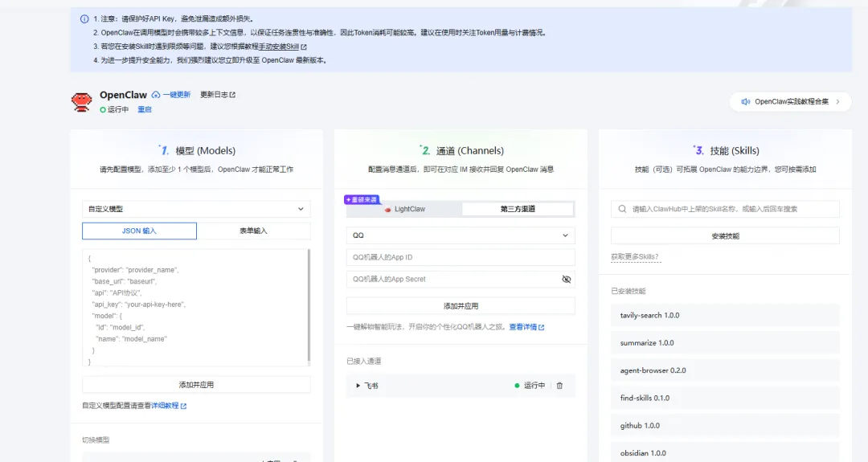Open 查看详情 link for QQ robot
This screenshot has height=462, width=868.
pyautogui.click(x=523, y=328)
